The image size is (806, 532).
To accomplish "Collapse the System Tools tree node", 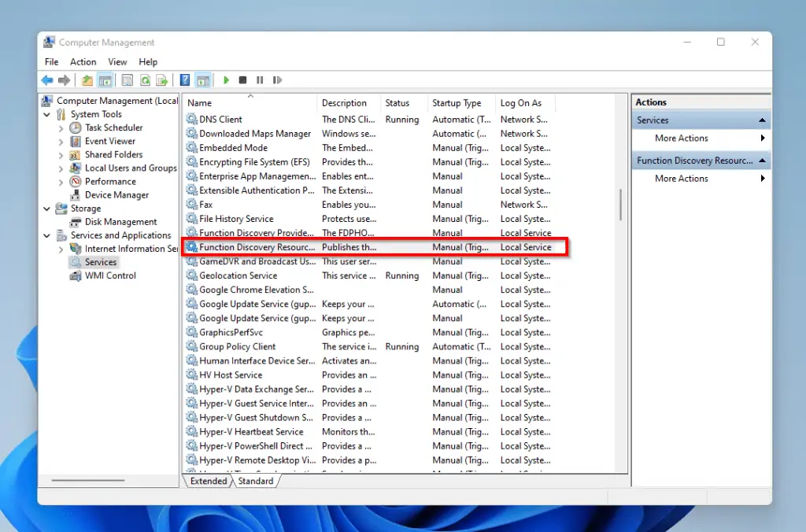I will coord(48,114).
